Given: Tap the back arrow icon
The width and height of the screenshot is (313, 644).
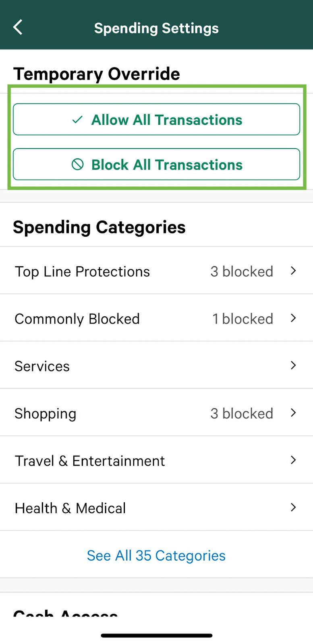Looking at the screenshot, I should pos(18,27).
